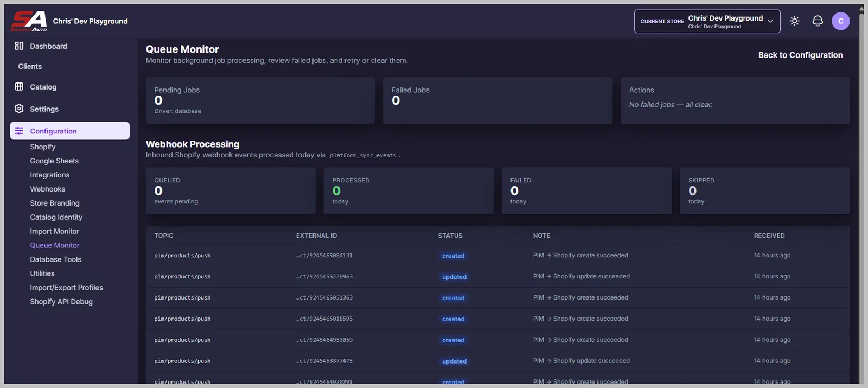Click the SearchAuto logo

[x=29, y=21]
